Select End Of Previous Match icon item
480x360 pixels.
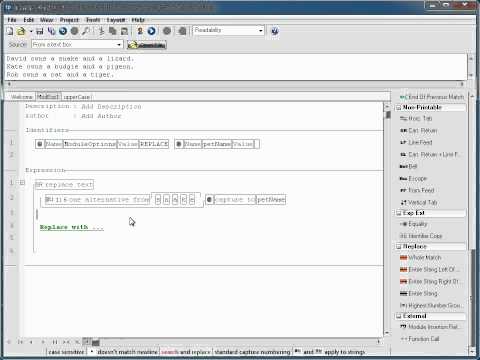pyautogui.click(x=403, y=97)
